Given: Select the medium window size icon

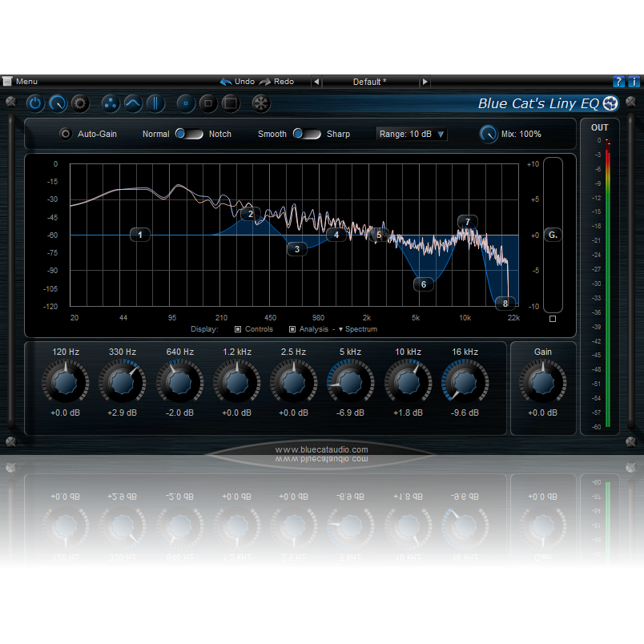Looking at the screenshot, I should tap(207, 103).
